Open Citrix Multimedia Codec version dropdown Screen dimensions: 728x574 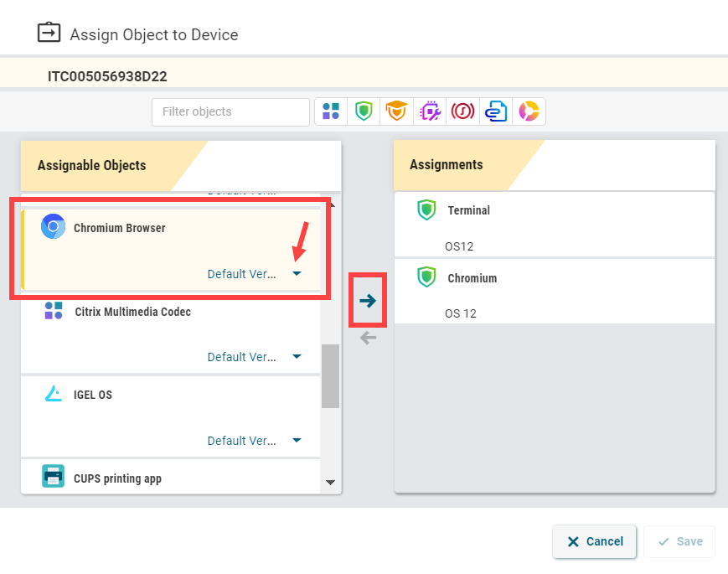tap(297, 357)
